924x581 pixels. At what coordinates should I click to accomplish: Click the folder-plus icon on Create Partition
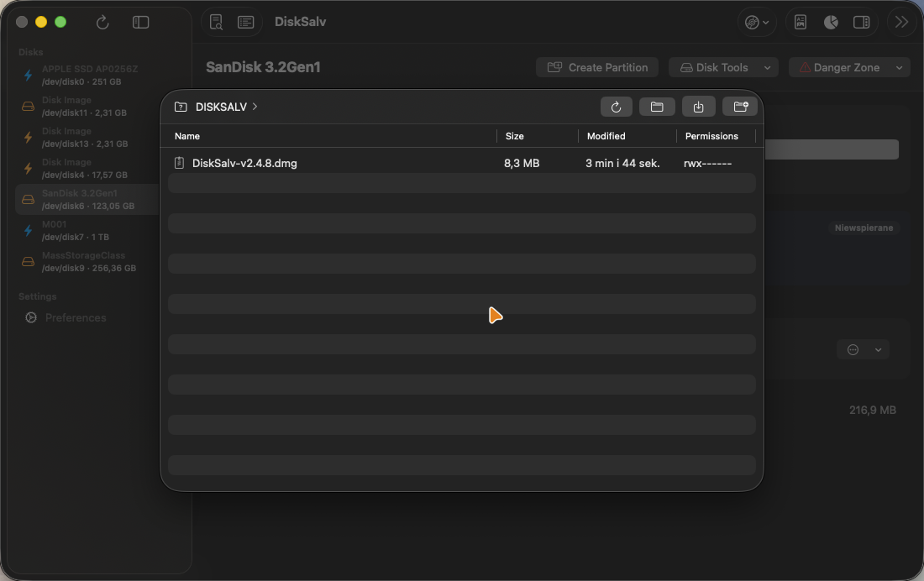[554, 67]
